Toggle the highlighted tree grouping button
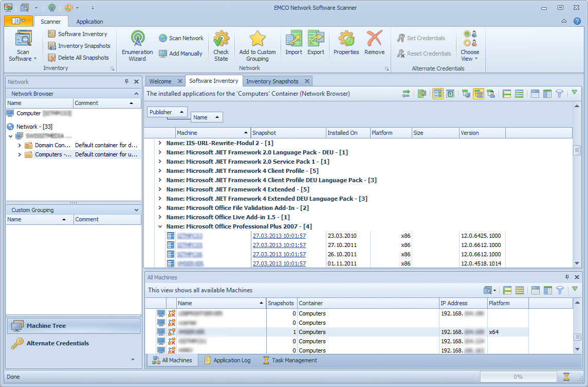The height and width of the screenshot is (387, 588). coord(479,94)
